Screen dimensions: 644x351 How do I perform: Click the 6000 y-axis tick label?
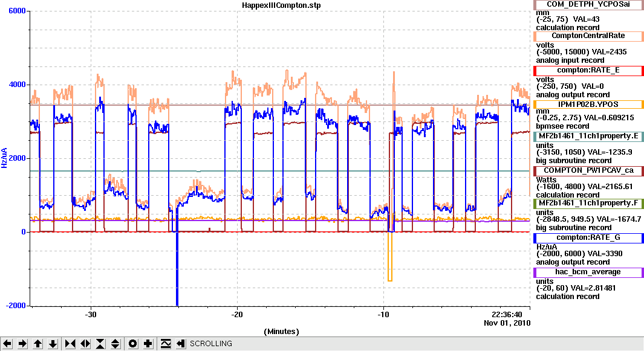(x=17, y=11)
